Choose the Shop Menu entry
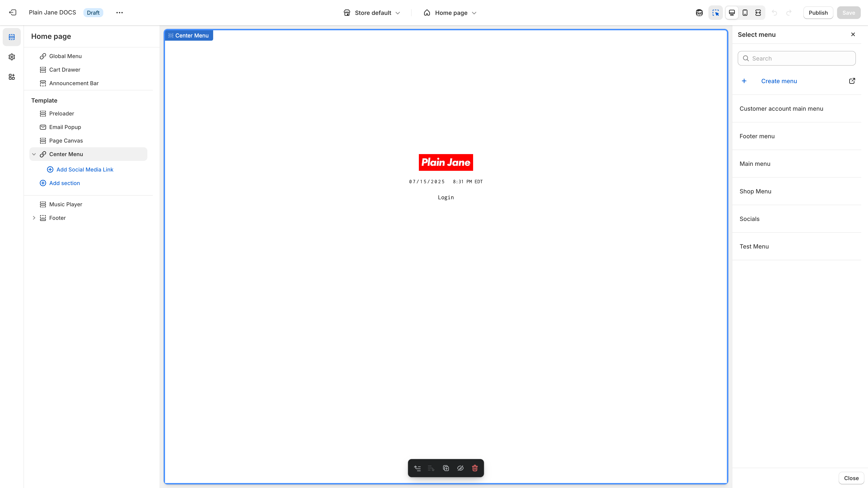 point(755,191)
